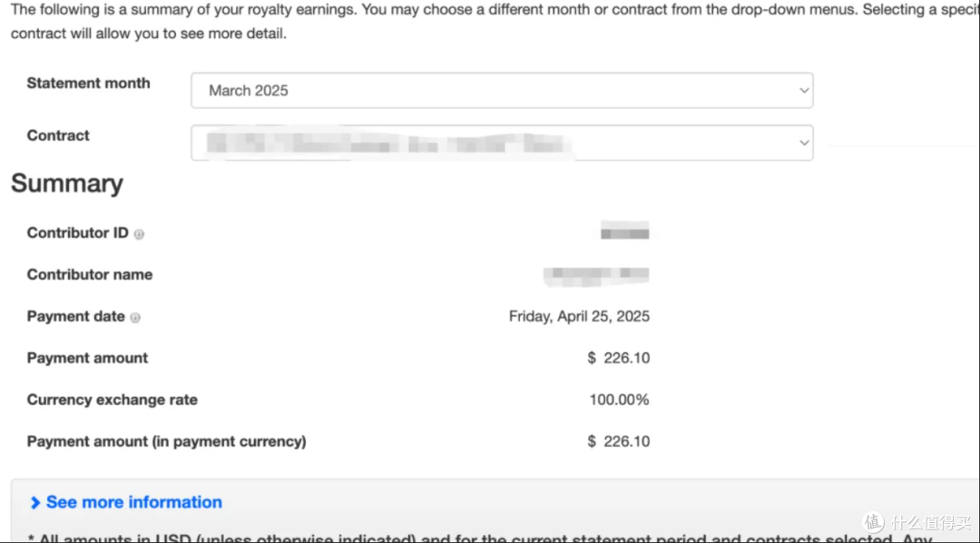Click the $226.10 value beside Payment amount
This screenshot has height=543, width=980.
pos(619,359)
